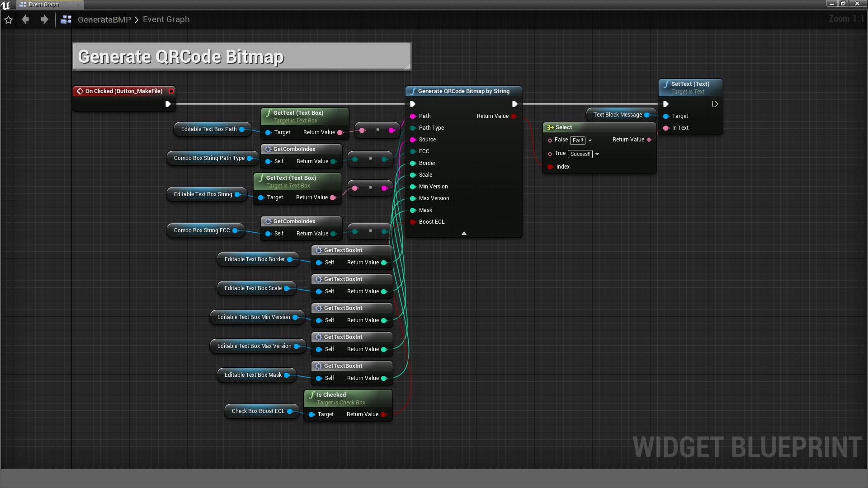Click the blueprint grid icon beside GenerataBMP
This screenshot has width=868, height=488.
66,19
